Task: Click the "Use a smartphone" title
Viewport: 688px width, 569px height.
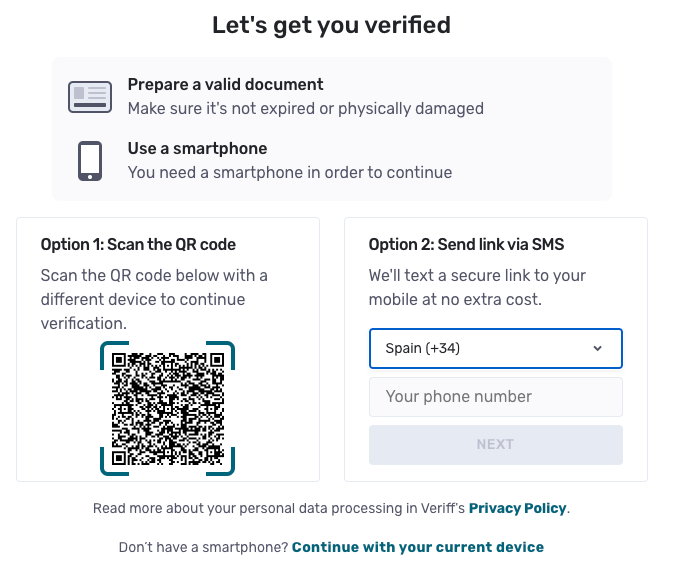Action: coord(197,149)
